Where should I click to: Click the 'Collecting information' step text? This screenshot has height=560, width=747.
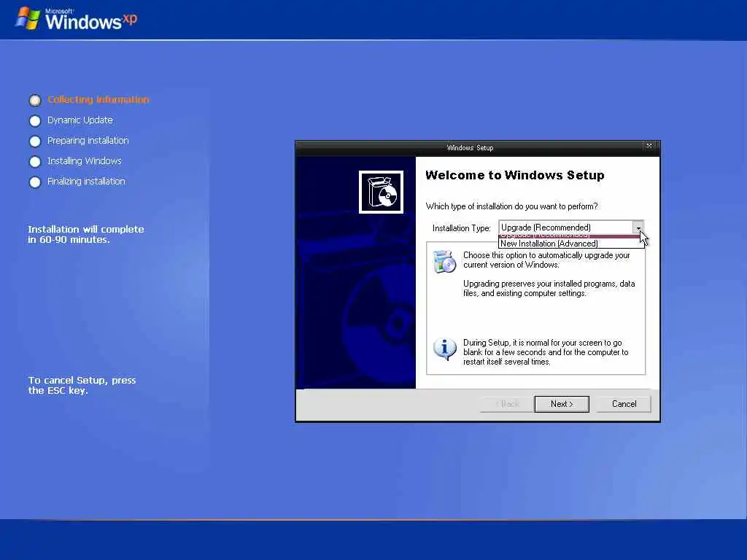pyautogui.click(x=98, y=99)
